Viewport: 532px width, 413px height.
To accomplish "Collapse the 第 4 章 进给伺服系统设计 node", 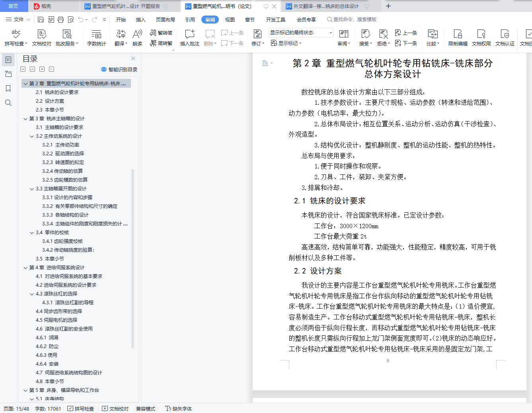I will (25, 268).
